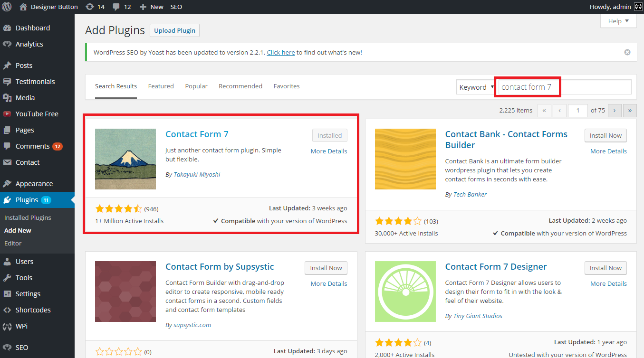Click the Analytics sidebar icon
Screen dimensions: 644x358
(7, 44)
